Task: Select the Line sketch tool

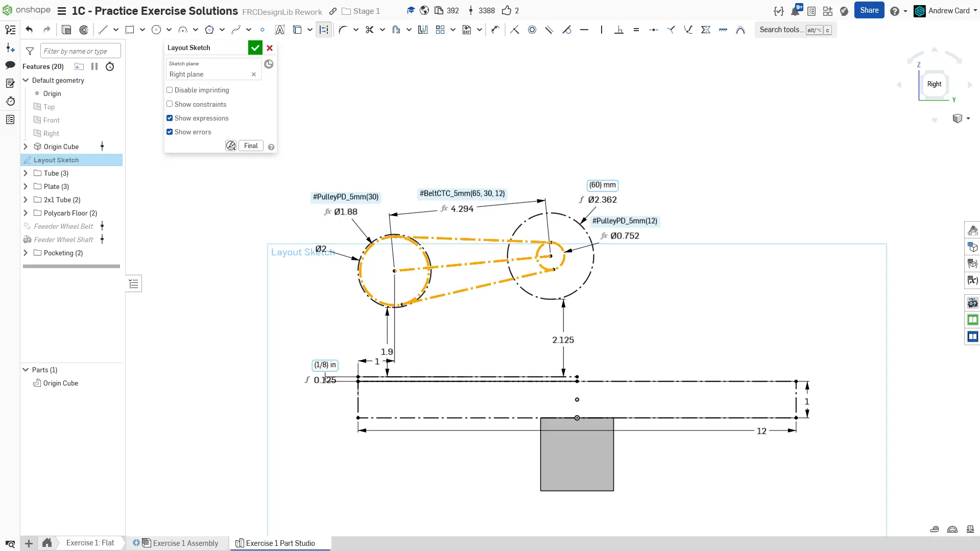Action: (103, 30)
